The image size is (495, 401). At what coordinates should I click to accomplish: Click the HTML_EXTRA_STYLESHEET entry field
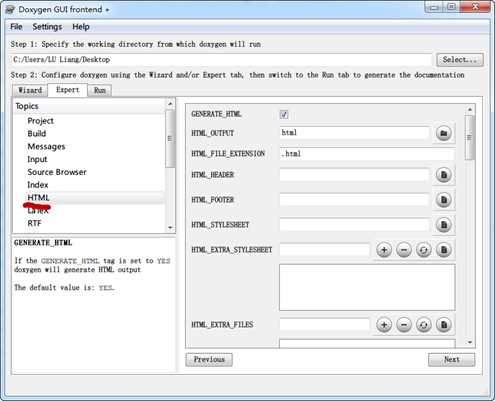click(x=325, y=250)
